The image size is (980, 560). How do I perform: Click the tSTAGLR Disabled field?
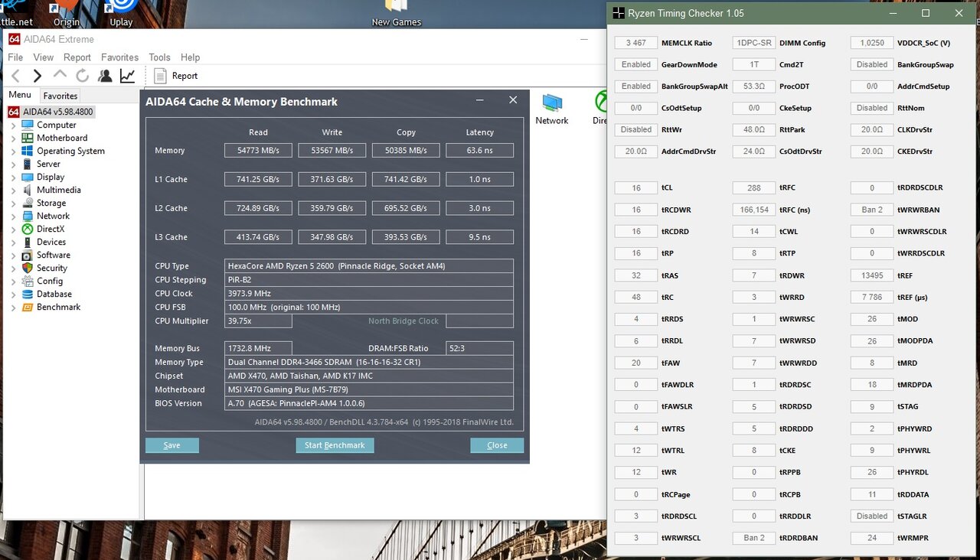pyautogui.click(x=872, y=516)
